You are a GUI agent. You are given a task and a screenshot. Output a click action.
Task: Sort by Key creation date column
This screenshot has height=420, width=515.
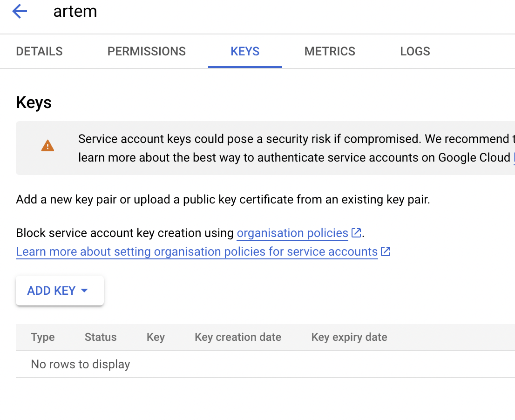(238, 337)
